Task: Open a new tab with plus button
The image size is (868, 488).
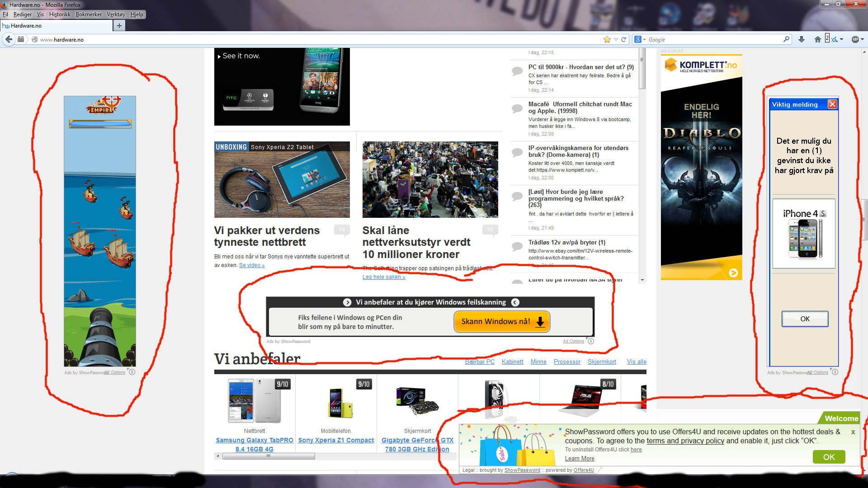Action: [x=119, y=26]
